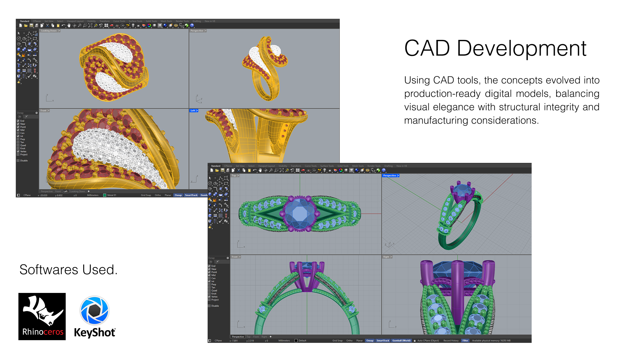This screenshot has width=644, height=362.
Task: Toggle Osnap status button in lower Rhino window
Action: [370, 341]
